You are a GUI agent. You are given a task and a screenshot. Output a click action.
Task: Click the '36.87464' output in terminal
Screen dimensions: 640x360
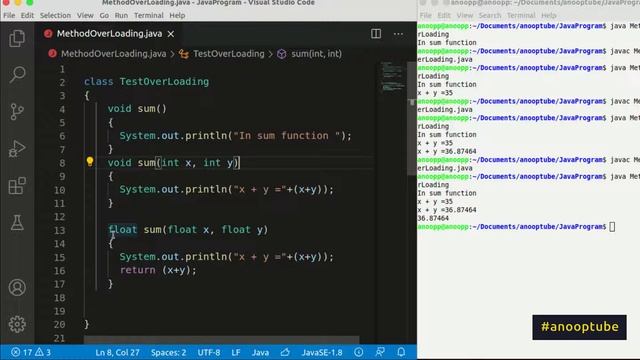point(433,218)
